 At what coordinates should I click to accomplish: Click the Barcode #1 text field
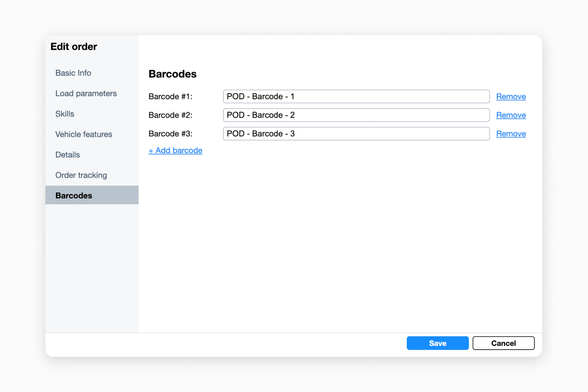tap(356, 96)
